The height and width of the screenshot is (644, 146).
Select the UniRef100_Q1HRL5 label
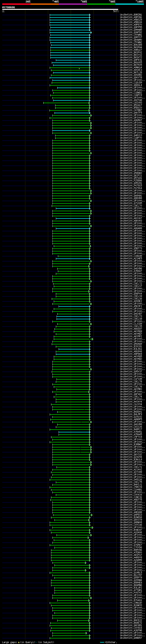click(x=131, y=572)
